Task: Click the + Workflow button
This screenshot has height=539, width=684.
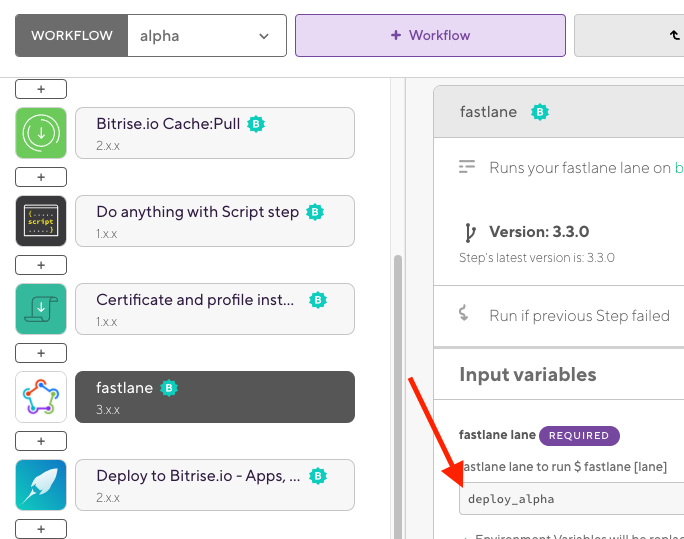Action: click(x=430, y=36)
